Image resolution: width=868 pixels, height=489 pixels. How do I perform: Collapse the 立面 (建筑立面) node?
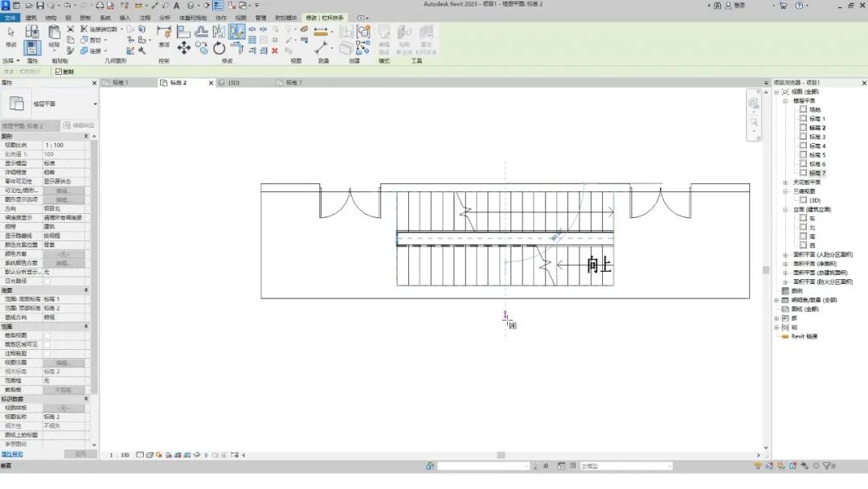pos(785,209)
